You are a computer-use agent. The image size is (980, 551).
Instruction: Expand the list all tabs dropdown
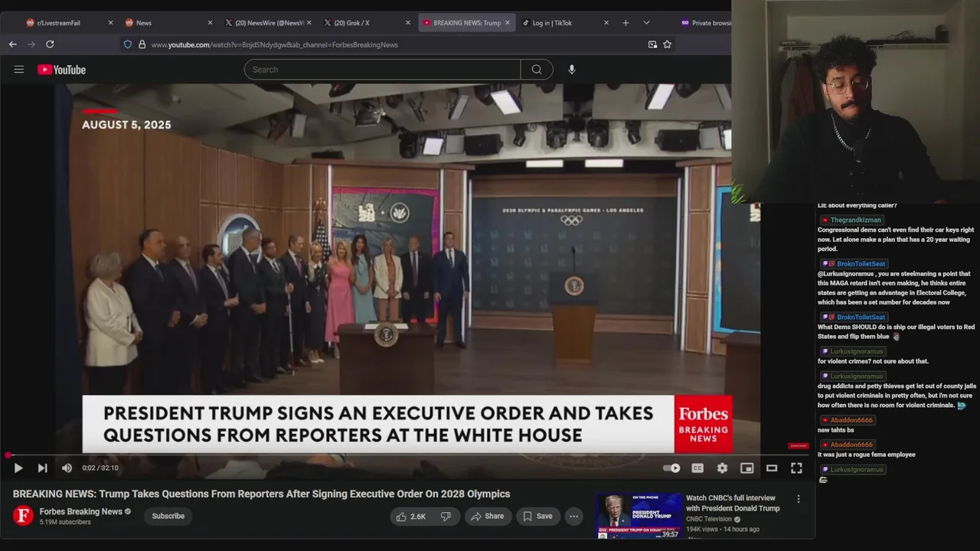646,23
